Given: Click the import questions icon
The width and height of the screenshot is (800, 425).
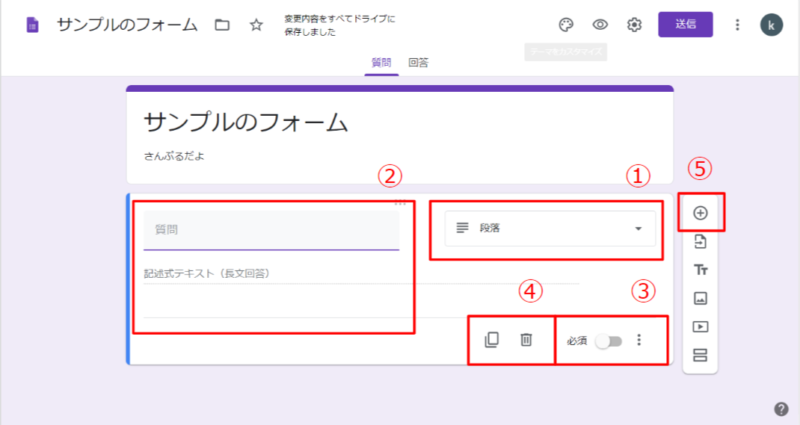Looking at the screenshot, I should [x=700, y=241].
